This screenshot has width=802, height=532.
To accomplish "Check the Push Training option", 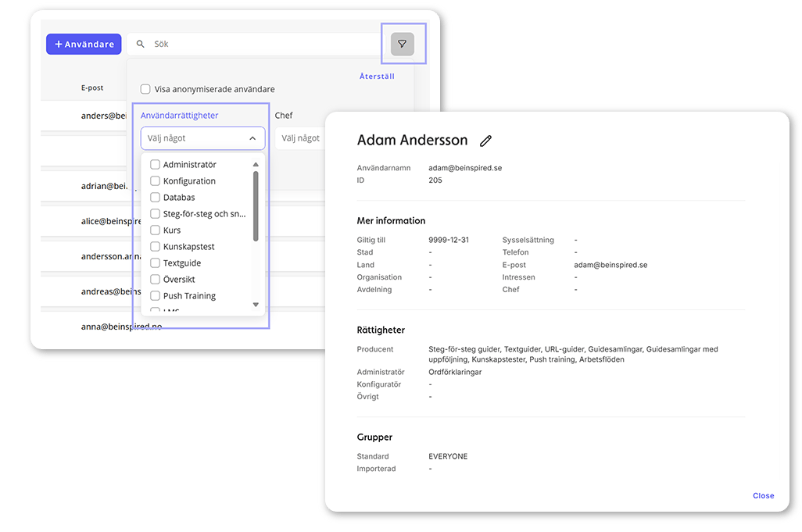I will [155, 295].
